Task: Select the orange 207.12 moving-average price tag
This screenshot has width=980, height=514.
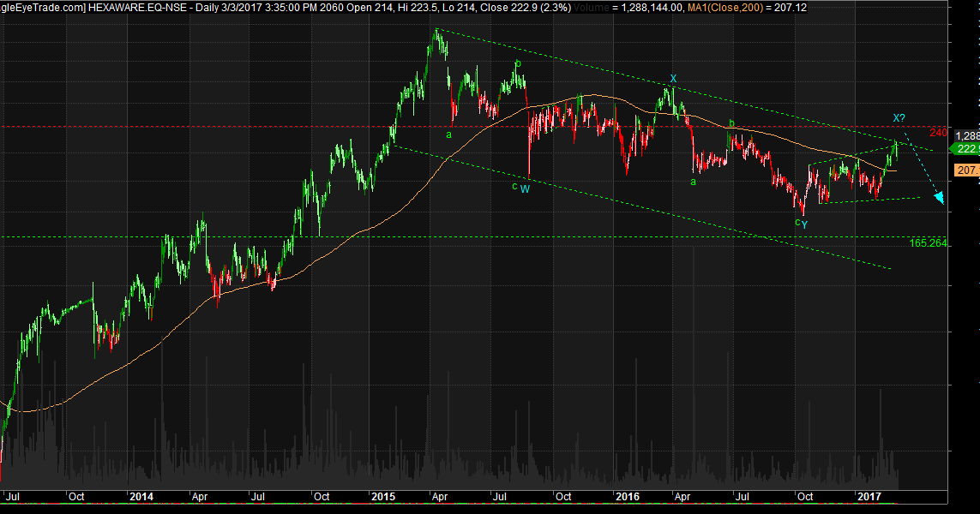Action: point(965,170)
